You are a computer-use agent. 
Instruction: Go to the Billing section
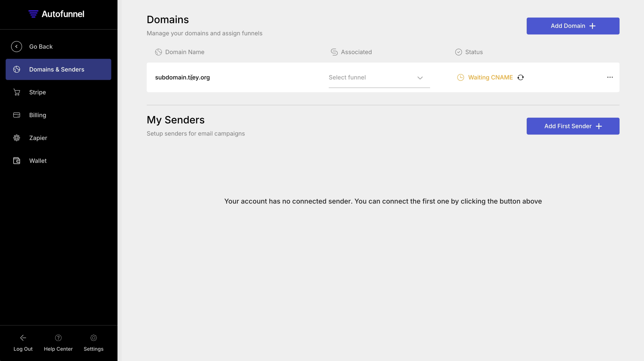[x=37, y=115]
